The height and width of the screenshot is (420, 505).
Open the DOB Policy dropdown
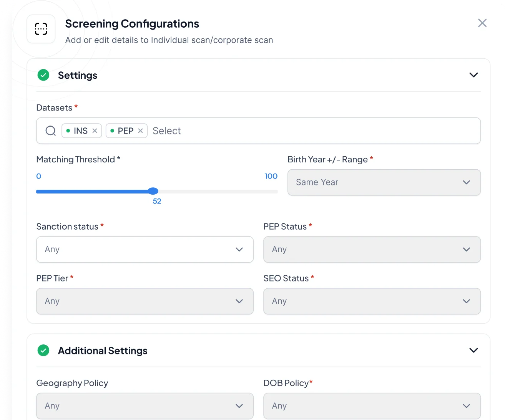(372, 406)
